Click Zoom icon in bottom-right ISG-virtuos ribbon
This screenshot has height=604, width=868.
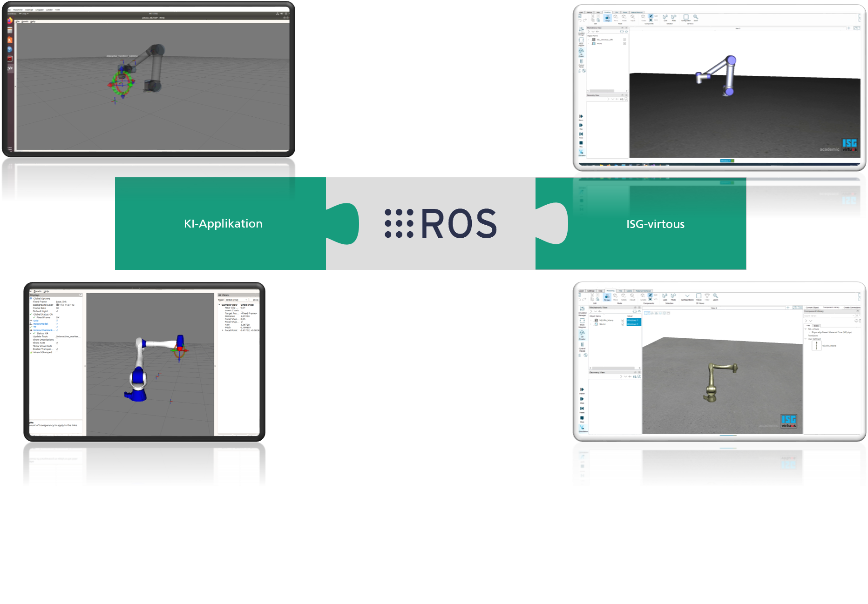coord(716,297)
